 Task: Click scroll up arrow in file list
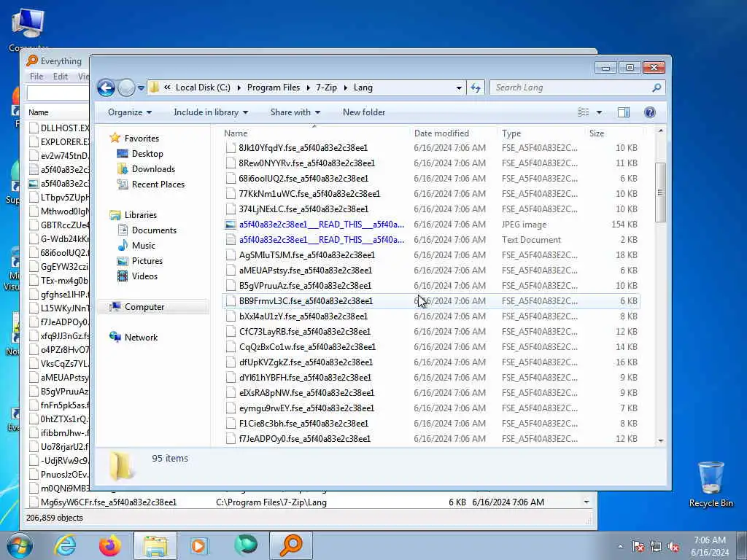(661, 131)
